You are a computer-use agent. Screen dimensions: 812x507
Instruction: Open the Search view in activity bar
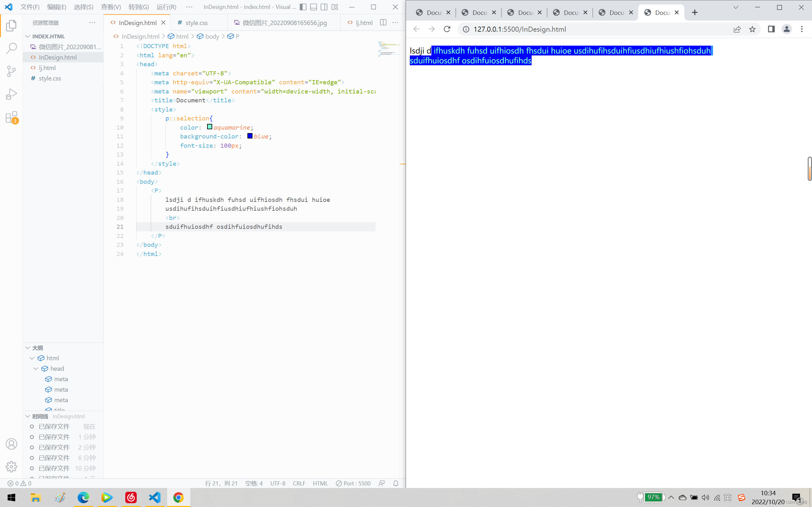[11, 48]
